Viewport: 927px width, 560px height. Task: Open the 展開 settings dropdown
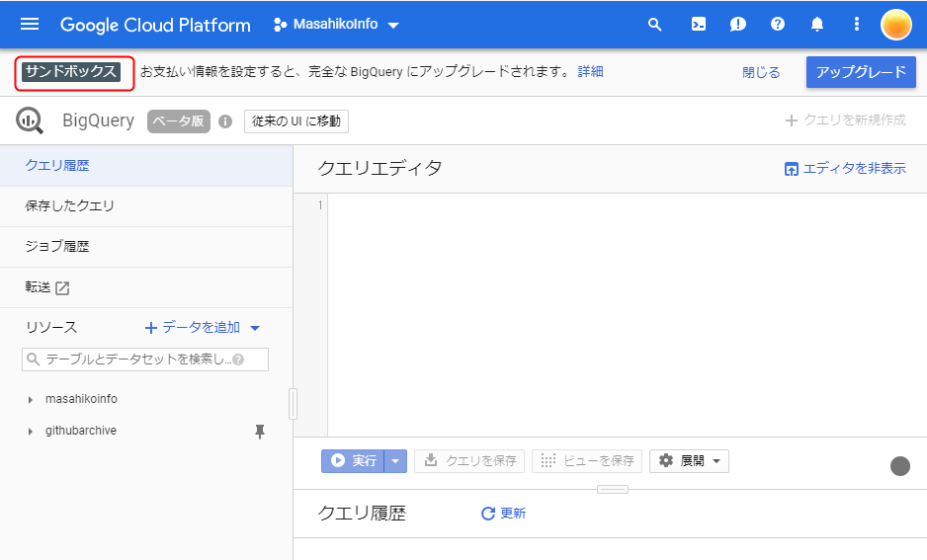point(690,461)
